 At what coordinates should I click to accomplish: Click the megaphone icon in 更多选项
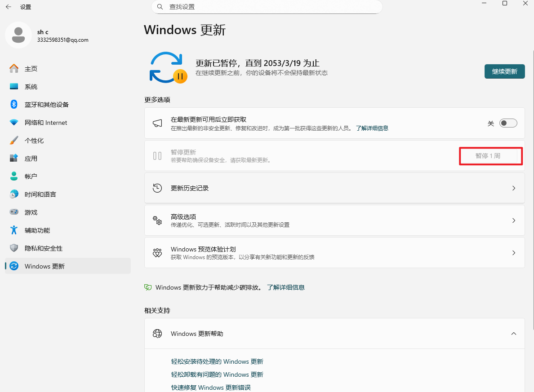(157, 123)
